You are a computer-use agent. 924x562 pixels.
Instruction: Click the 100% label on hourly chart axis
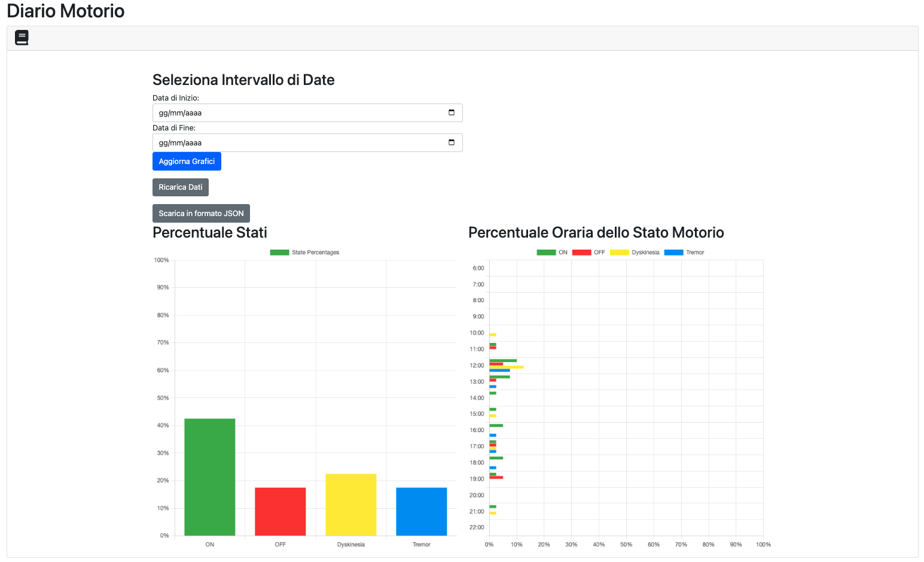click(x=763, y=545)
